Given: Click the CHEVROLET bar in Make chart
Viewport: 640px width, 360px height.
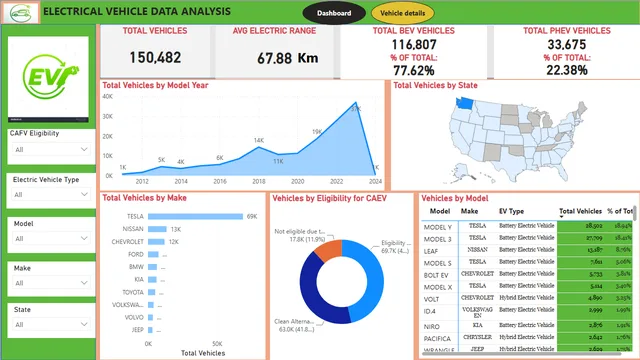Looking at the screenshot, I should pos(156,242).
